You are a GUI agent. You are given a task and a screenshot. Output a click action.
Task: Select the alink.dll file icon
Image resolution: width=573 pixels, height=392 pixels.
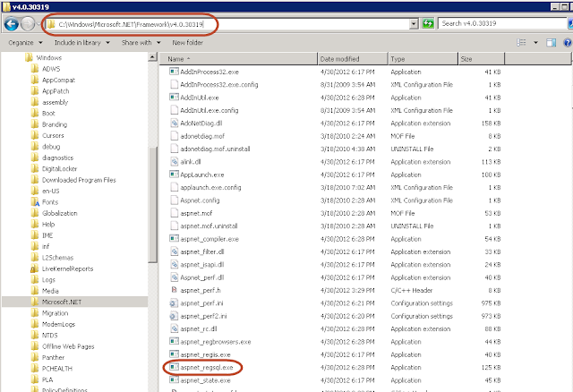[x=174, y=161]
